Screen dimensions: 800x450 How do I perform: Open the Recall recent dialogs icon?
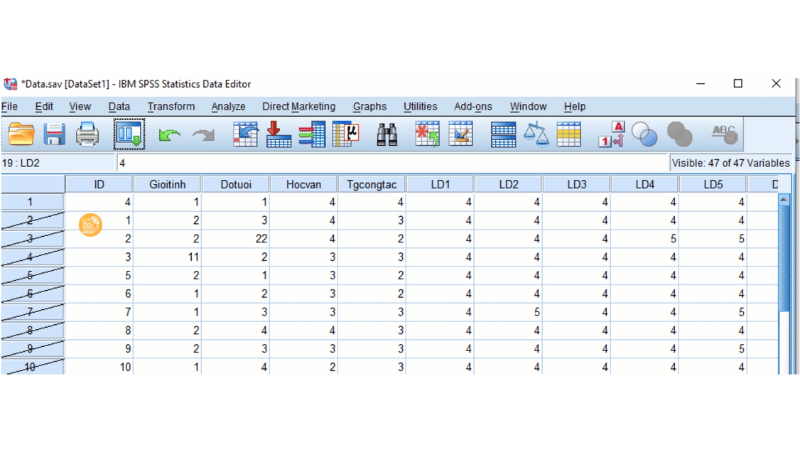click(129, 133)
